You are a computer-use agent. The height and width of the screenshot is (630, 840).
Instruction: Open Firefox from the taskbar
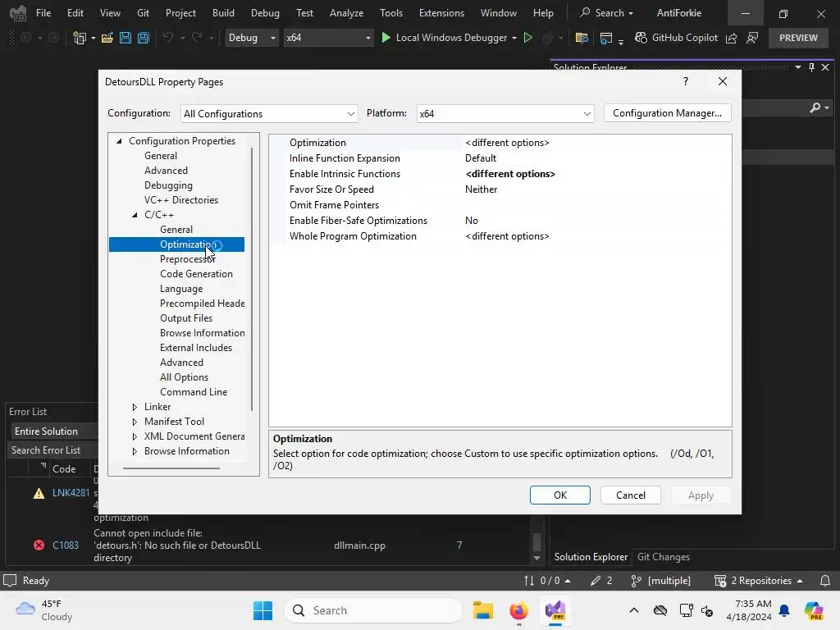(x=518, y=610)
